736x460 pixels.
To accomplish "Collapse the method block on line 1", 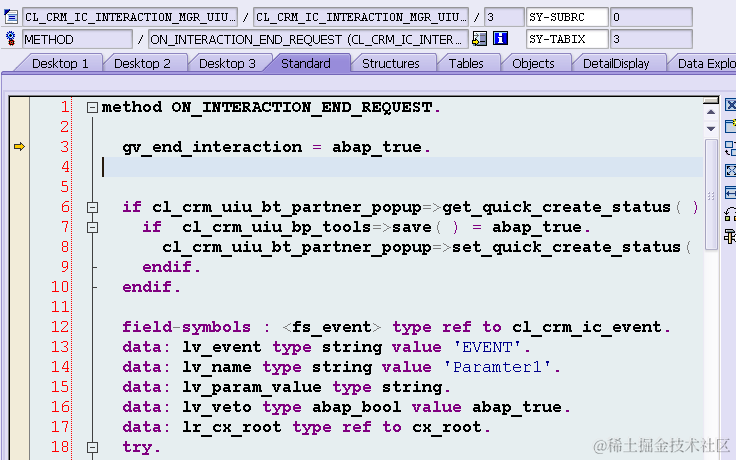I will pyautogui.click(x=92, y=108).
